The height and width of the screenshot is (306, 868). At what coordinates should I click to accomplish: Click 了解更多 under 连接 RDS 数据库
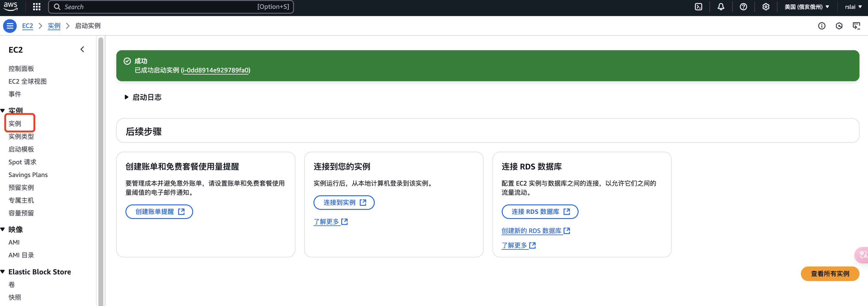(518, 245)
